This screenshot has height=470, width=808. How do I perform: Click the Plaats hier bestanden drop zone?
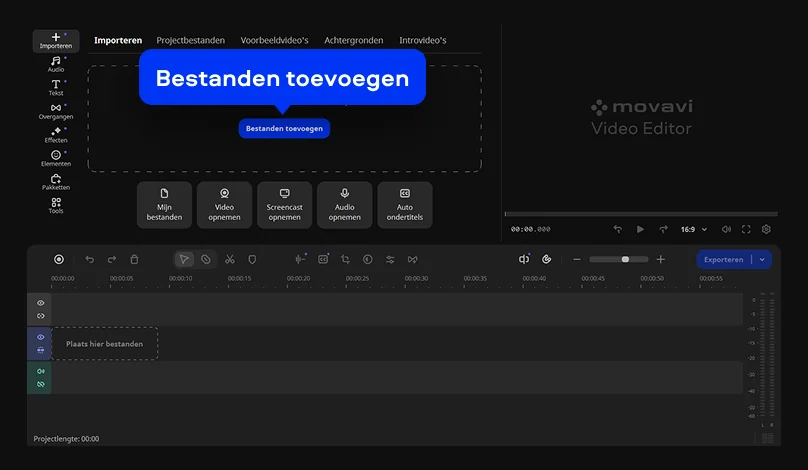point(105,344)
